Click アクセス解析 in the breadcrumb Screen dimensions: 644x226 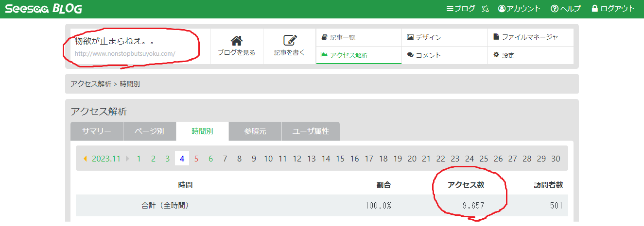click(x=91, y=84)
